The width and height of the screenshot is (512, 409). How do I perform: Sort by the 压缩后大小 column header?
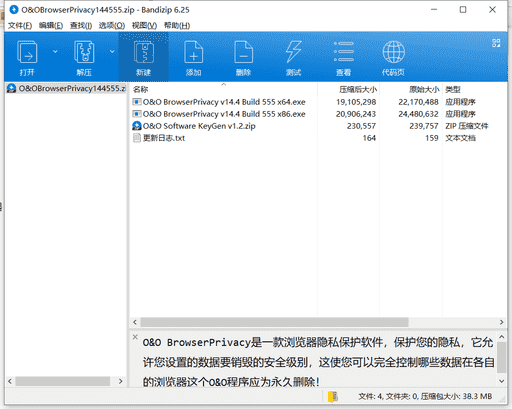(348, 89)
